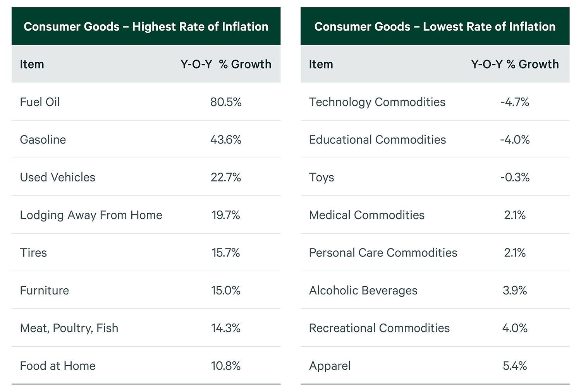Select Lodging Away From Home row

pyautogui.click(x=91, y=215)
